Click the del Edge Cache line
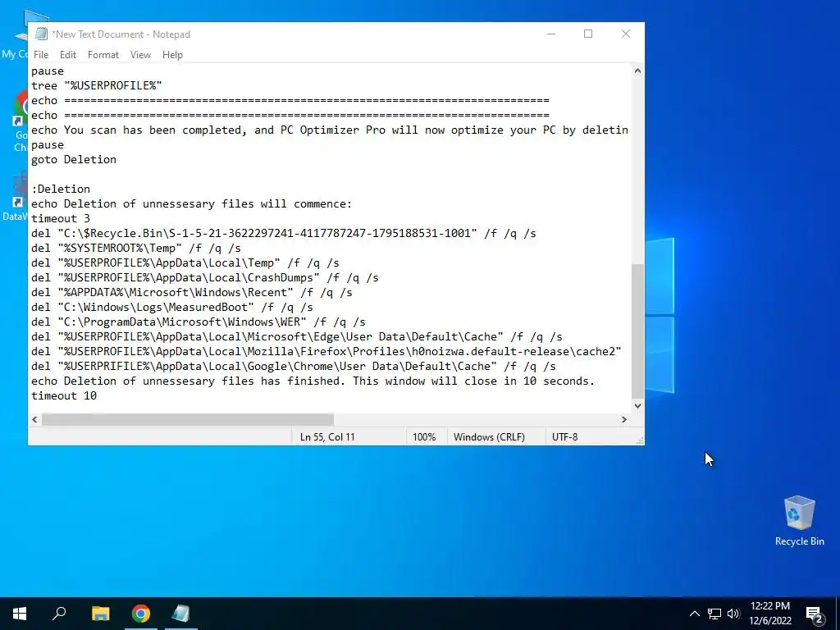Screen dimensions: 840x630 pos(297,337)
